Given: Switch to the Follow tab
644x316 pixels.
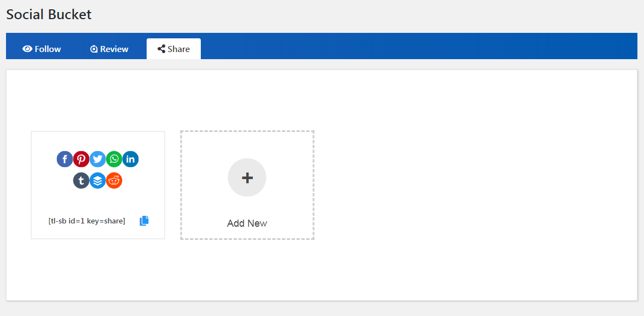Looking at the screenshot, I should 42,49.
